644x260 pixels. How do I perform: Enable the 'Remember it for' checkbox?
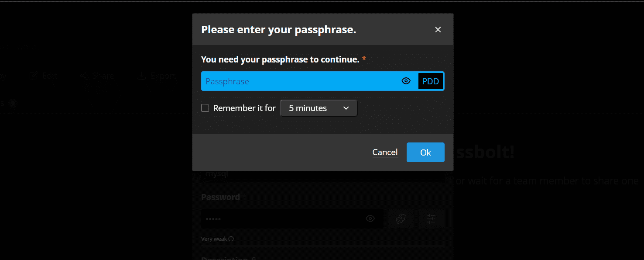[205, 108]
